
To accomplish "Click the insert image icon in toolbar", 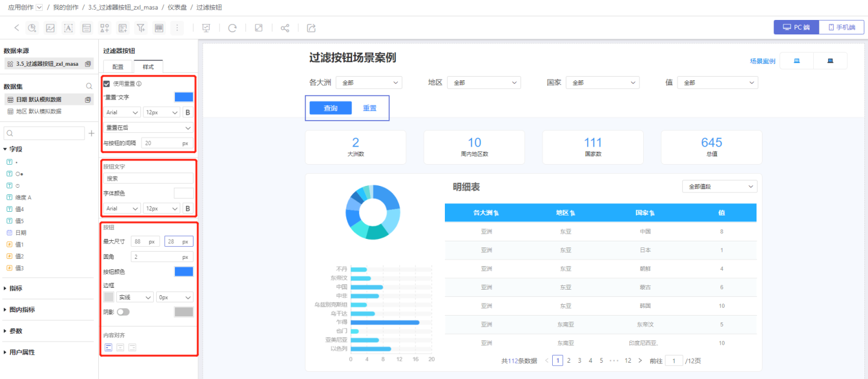I will 51,28.
